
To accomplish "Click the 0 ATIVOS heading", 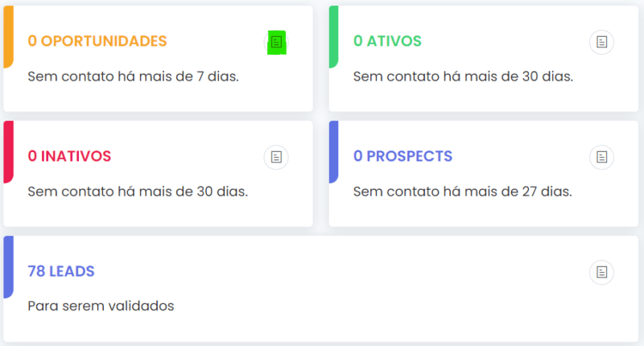I will pos(387,41).
